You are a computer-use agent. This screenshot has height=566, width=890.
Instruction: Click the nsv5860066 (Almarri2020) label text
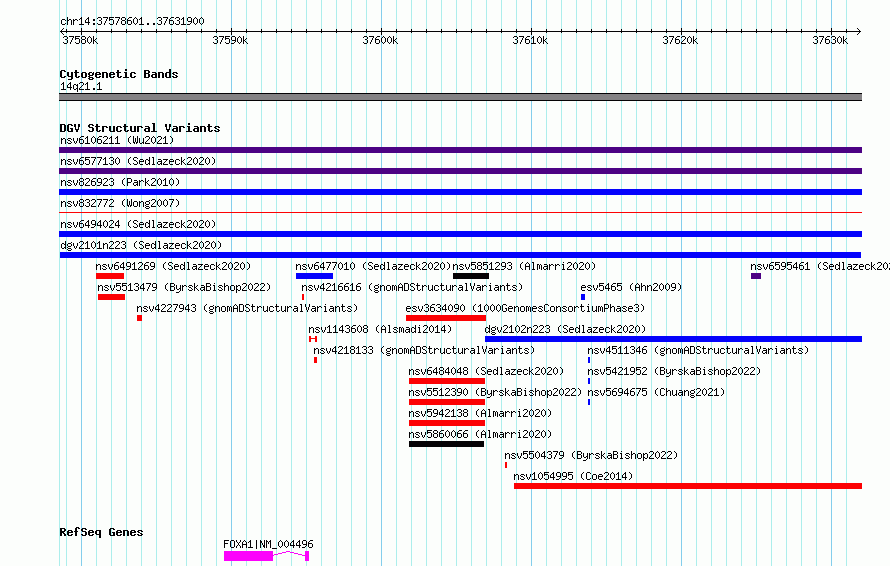[480, 434]
